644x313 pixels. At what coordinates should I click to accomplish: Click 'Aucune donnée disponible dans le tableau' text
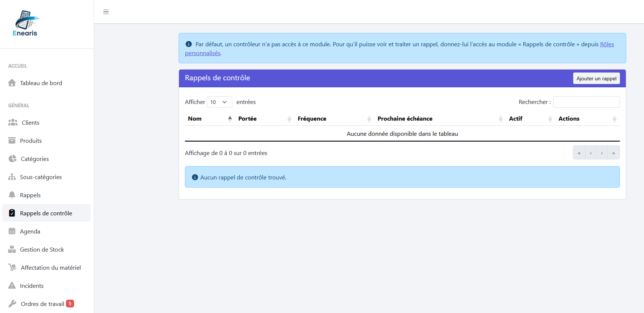(402, 134)
